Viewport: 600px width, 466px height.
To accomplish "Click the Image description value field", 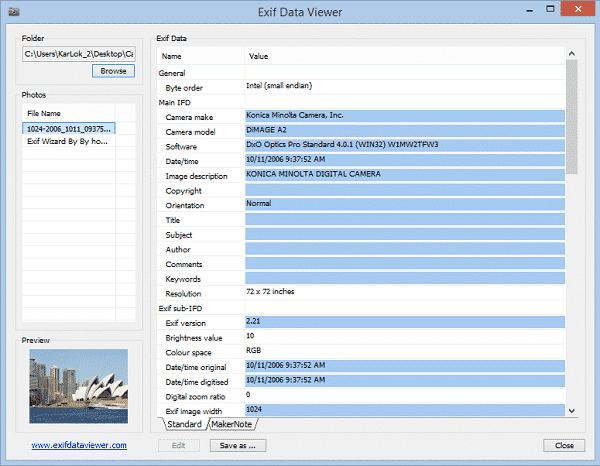I will pyautogui.click(x=404, y=175).
